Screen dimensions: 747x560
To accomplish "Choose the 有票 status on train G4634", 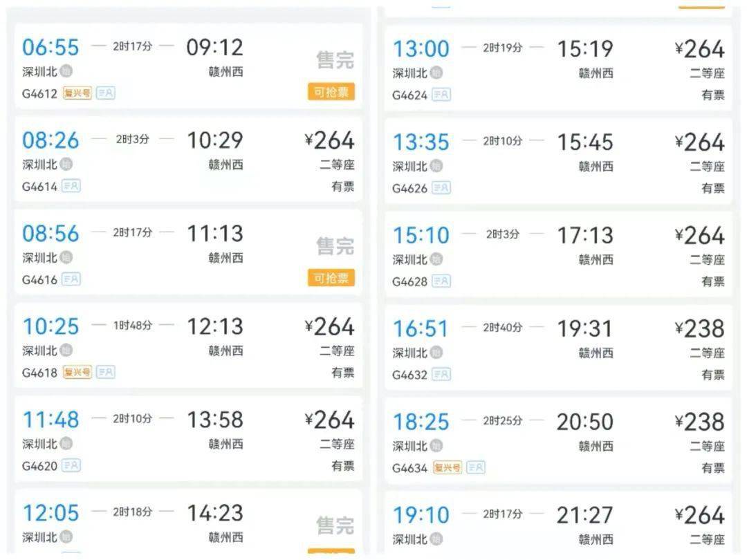I will [x=713, y=468].
